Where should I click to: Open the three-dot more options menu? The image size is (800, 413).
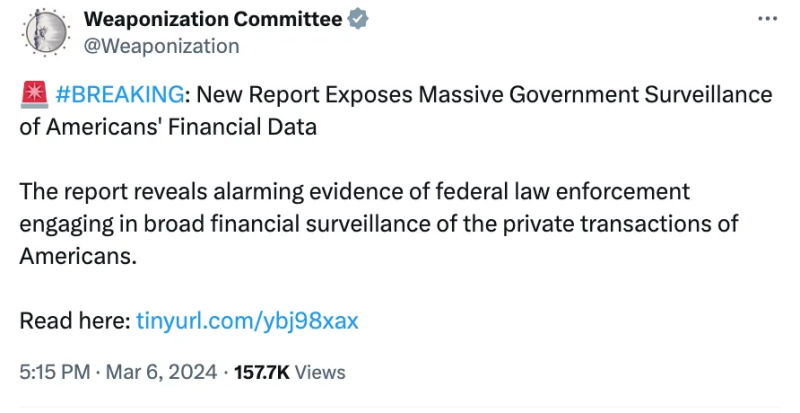coord(767,19)
